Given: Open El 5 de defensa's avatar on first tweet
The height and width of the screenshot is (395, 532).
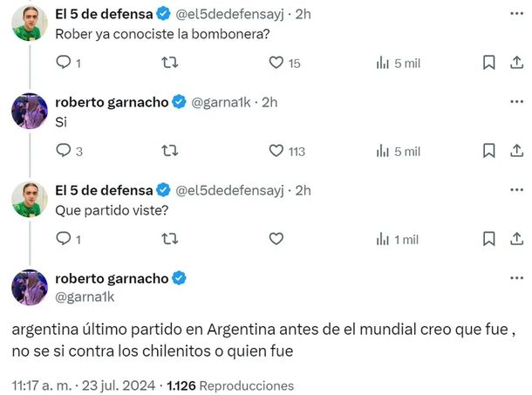Looking at the screenshot, I should click(x=29, y=22).
